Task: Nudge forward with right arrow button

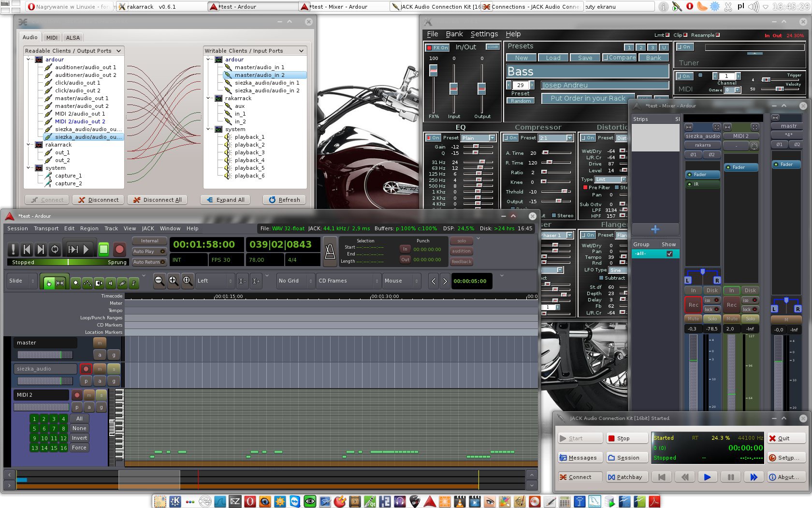Action: [x=445, y=281]
